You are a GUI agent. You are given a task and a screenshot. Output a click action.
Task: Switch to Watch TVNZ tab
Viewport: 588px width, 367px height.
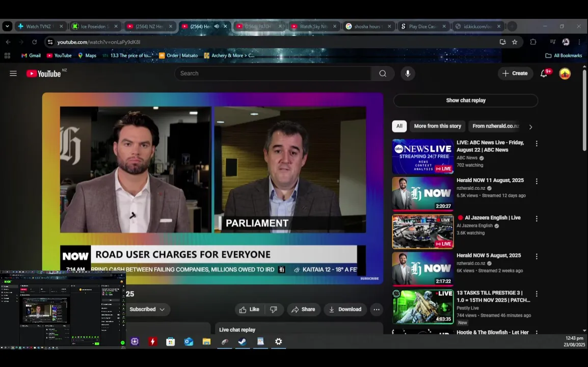coord(39,27)
